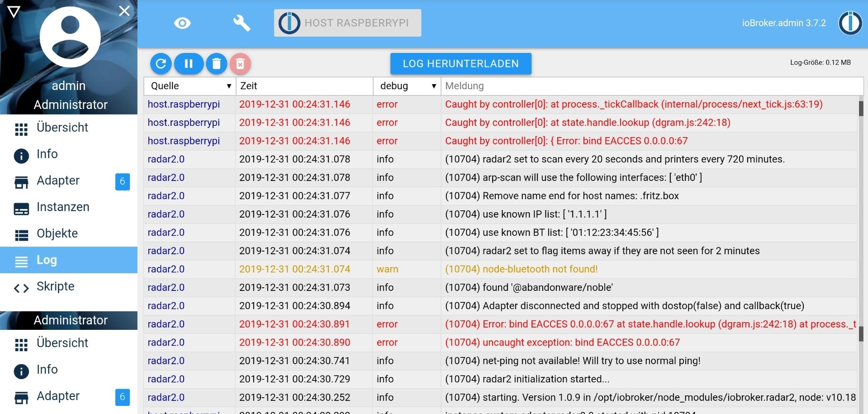Open the Objekte menu item

pos(69,233)
